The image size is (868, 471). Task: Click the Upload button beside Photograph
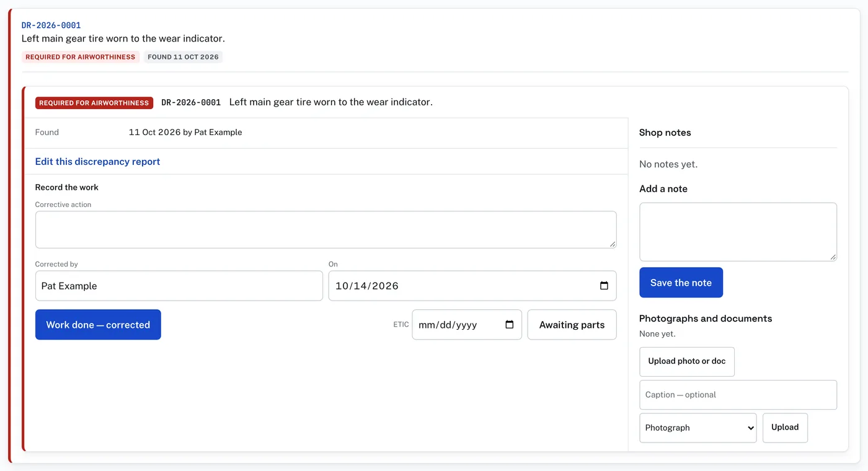pos(785,427)
